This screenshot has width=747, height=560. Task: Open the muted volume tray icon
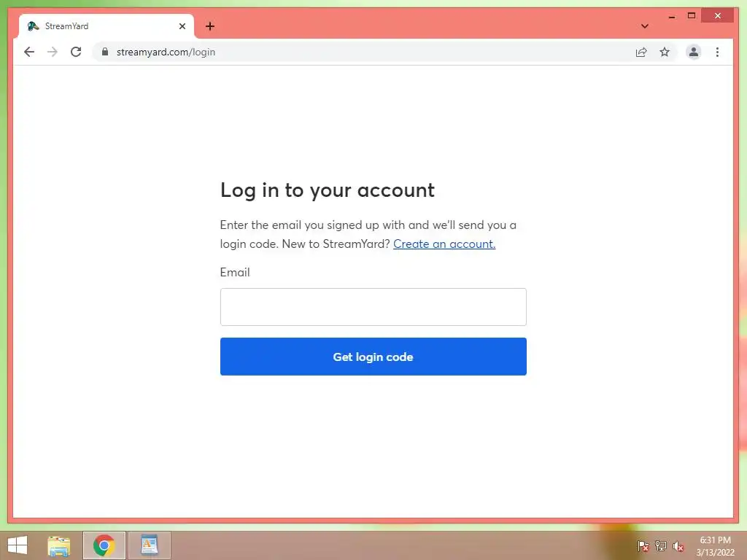coord(678,546)
